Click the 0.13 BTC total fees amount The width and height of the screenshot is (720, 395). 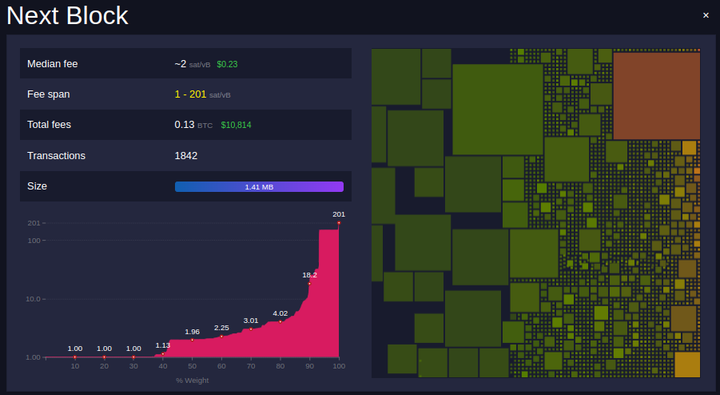pyautogui.click(x=193, y=124)
